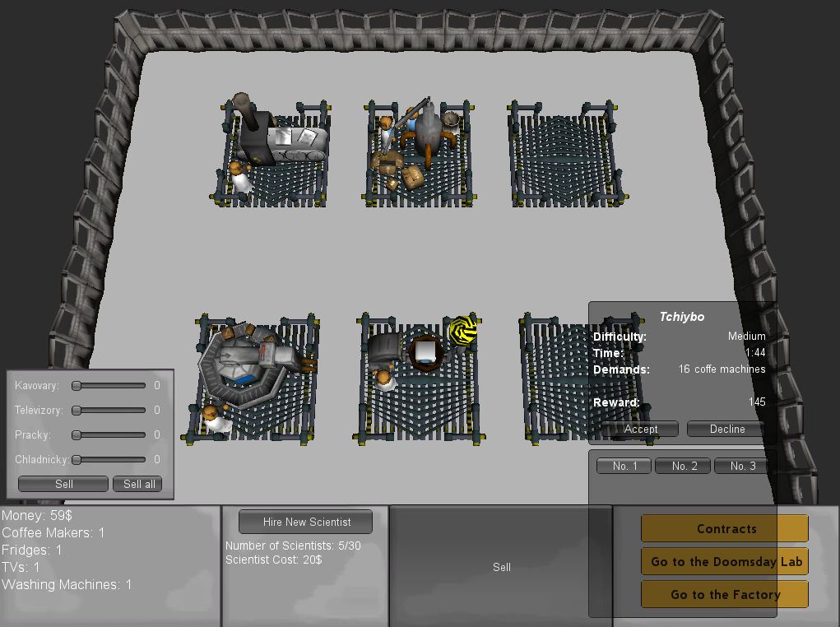Viewport: 840px width, 627px height.
Task: Go to the Doomsday Lab
Action: pos(725,561)
